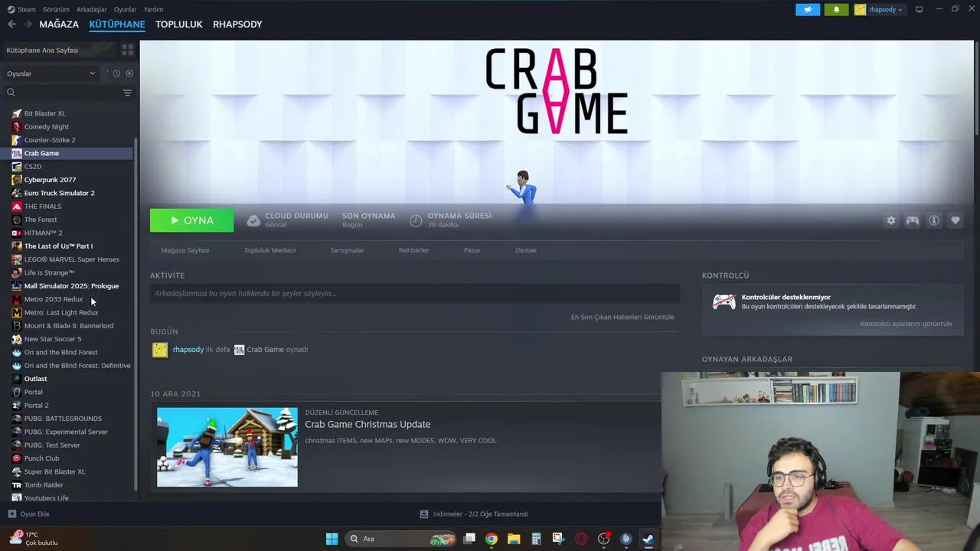
Task: Open controller settings gamepad icon
Action: pyautogui.click(x=913, y=220)
